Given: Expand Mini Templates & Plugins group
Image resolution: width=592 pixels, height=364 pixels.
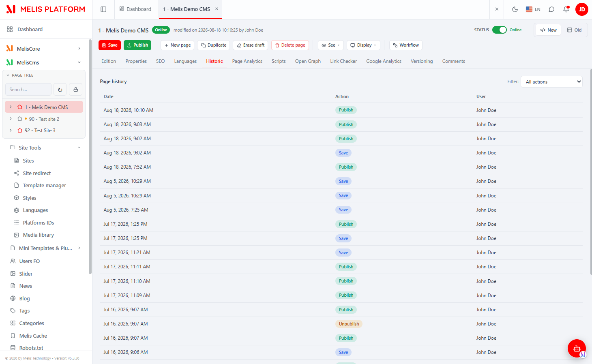Looking at the screenshot, I should [79, 248].
